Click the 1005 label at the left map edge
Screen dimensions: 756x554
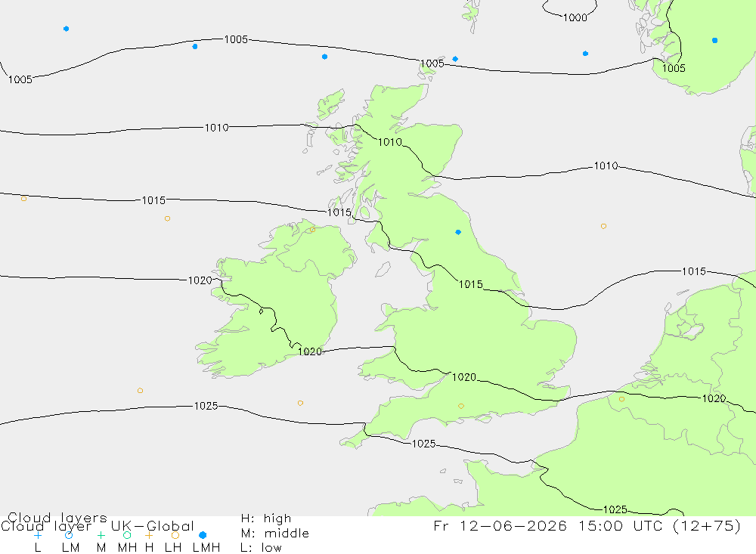pyautogui.click(x=20, y=79)
